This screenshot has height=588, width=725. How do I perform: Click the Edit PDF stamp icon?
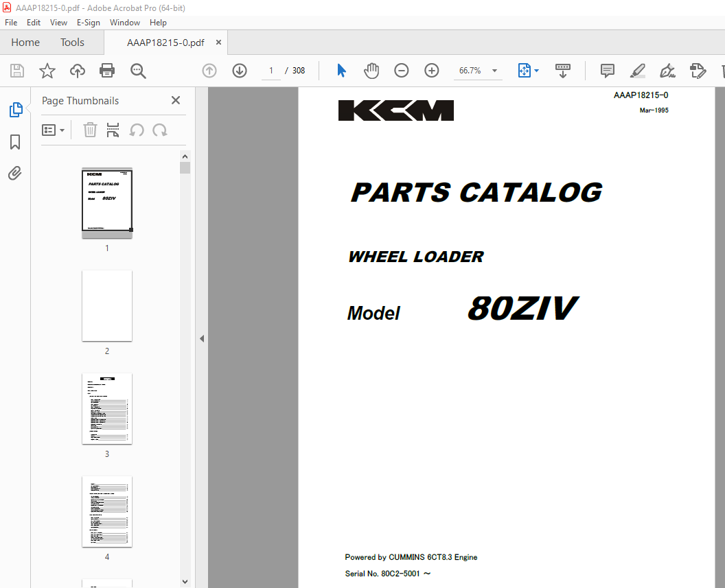click(x=698, y=71)
